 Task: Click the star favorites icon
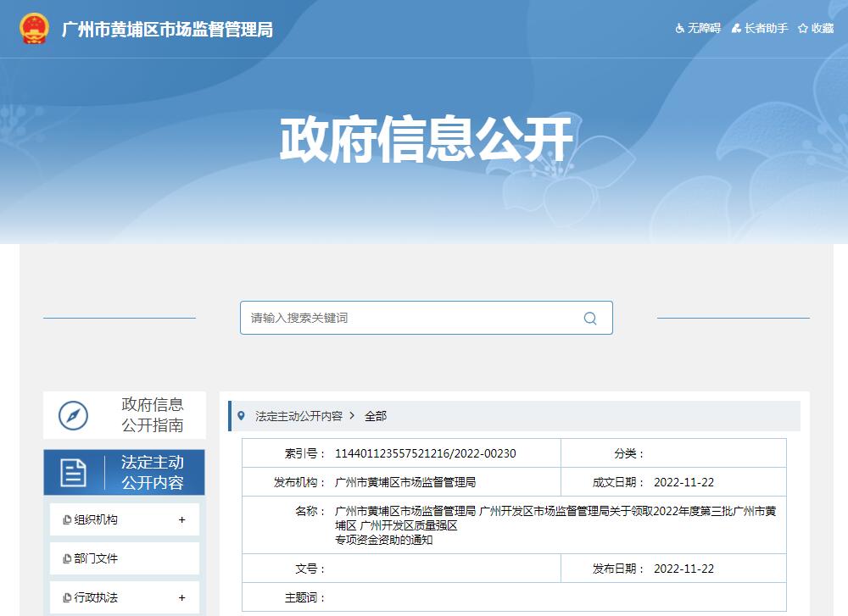(x=802, y=29)
